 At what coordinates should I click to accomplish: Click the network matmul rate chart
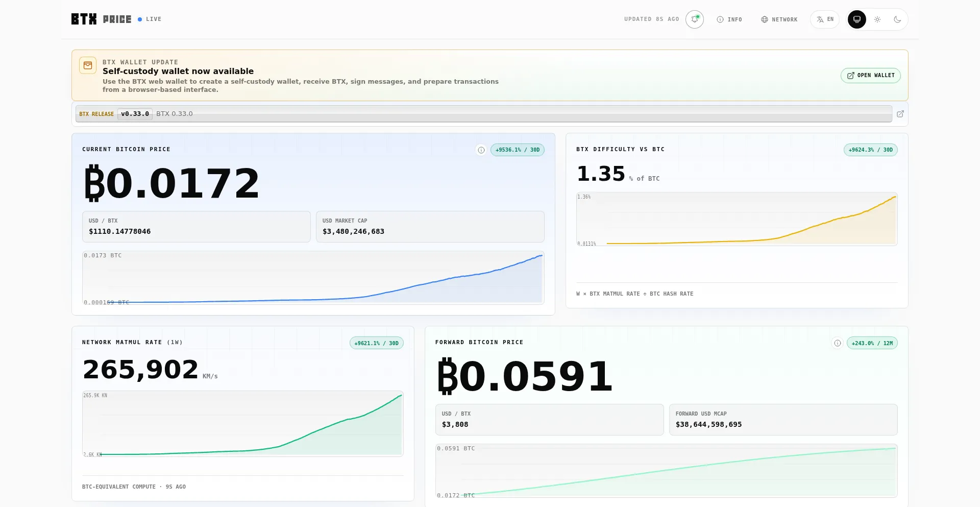click(243, 424)
